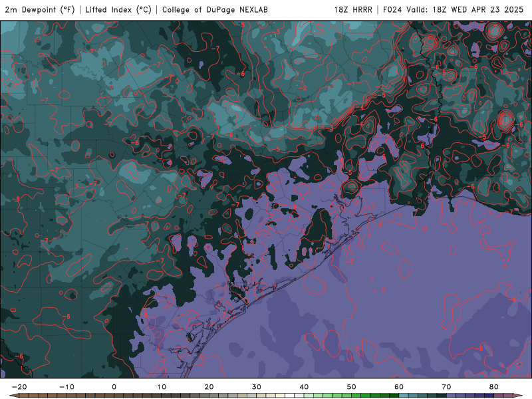Screen dimensions: 532x399
Task: Select the 'College of DuPage NEXLAB' text
Action: pos(215,9)
